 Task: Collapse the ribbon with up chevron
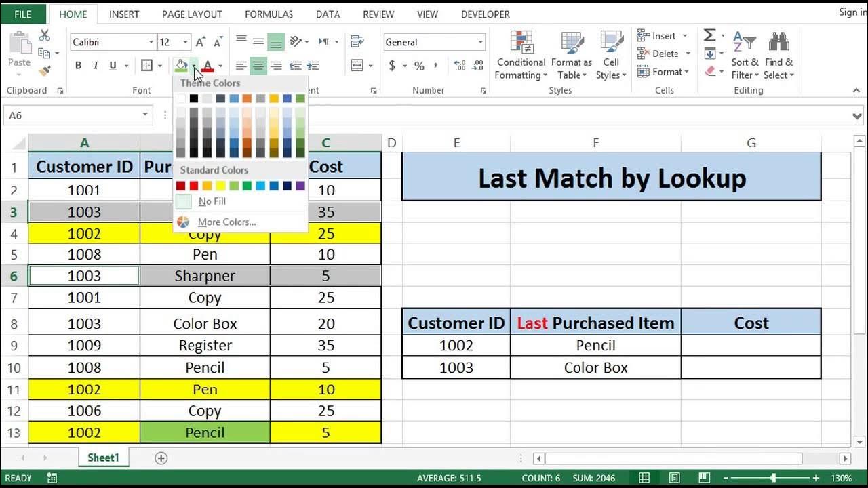(856, 90)
